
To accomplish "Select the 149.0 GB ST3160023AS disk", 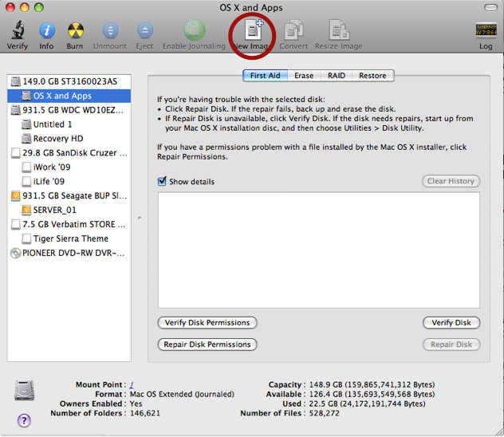I will click(69, 81).
